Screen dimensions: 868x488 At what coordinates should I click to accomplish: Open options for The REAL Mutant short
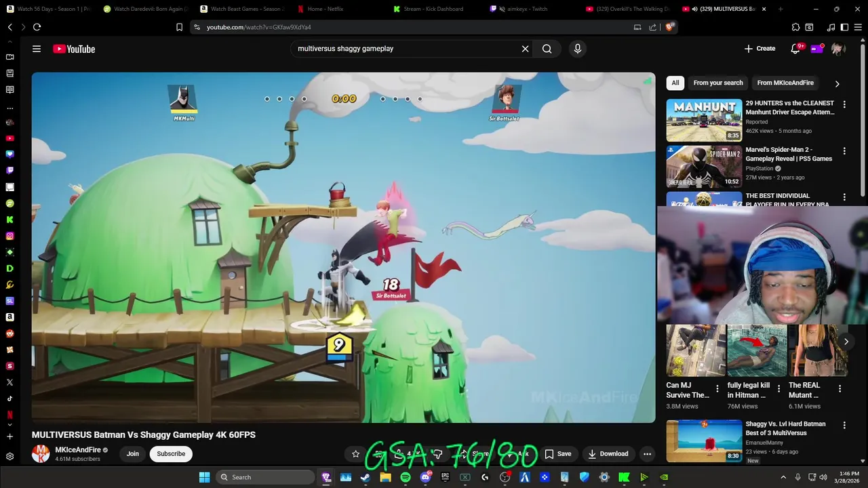point(840,389)
